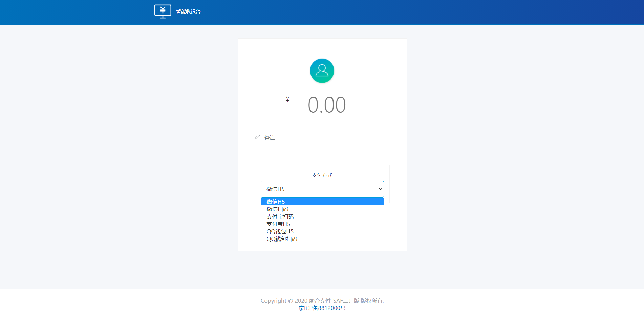Select QQ钱包扫码 from the list

click(282, 239)
